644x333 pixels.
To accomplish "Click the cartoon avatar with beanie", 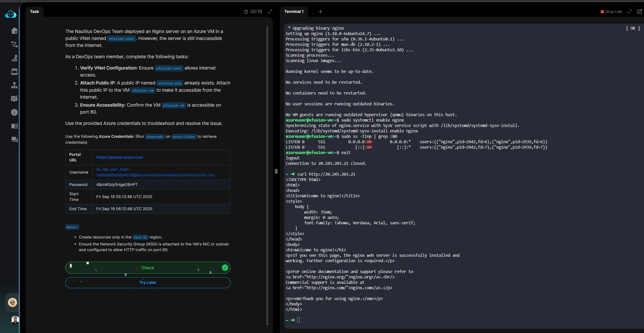I will point(12,302).
